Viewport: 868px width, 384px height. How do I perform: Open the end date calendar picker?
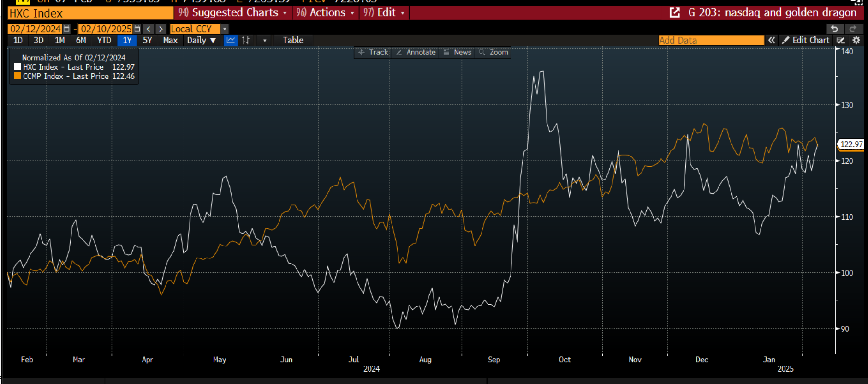click(137, 29)
